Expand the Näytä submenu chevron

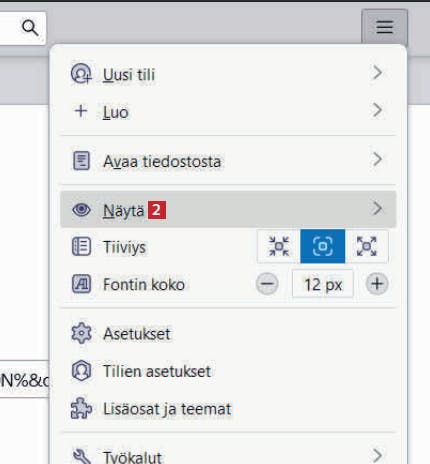pyautogui.click(x=377, y=208)
